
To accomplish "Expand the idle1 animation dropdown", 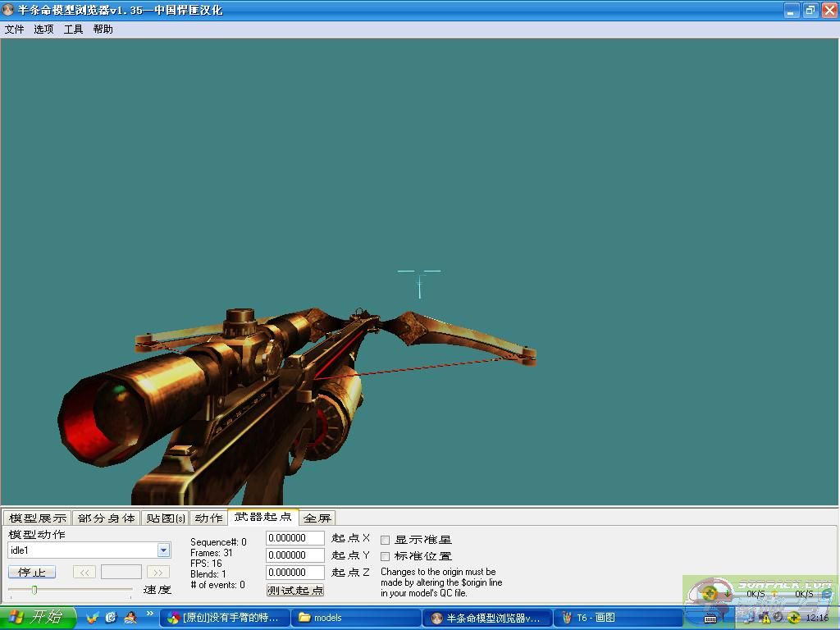I will point(163,550).
